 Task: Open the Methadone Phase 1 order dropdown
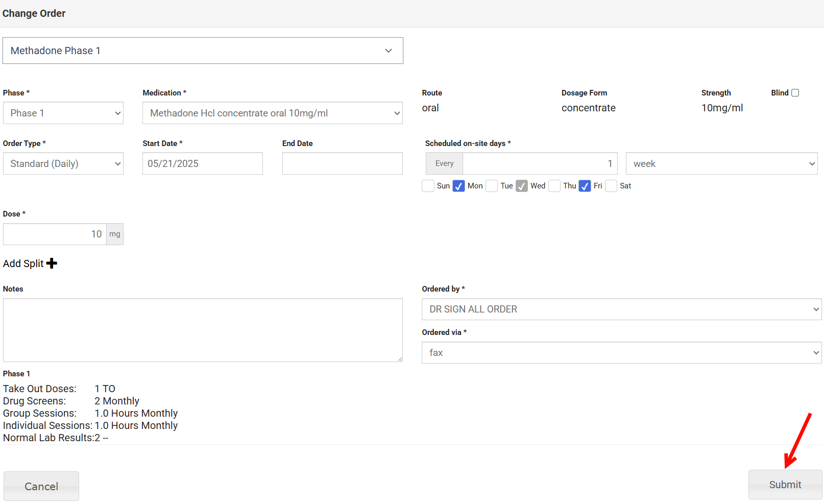pos(203,51)
